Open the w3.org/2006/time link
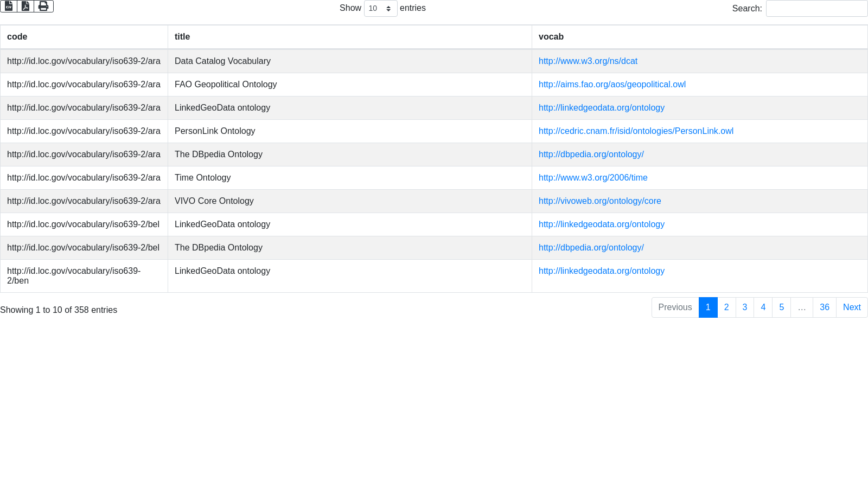Viewport: 868px width, 488px height. [x=593, y=178]
